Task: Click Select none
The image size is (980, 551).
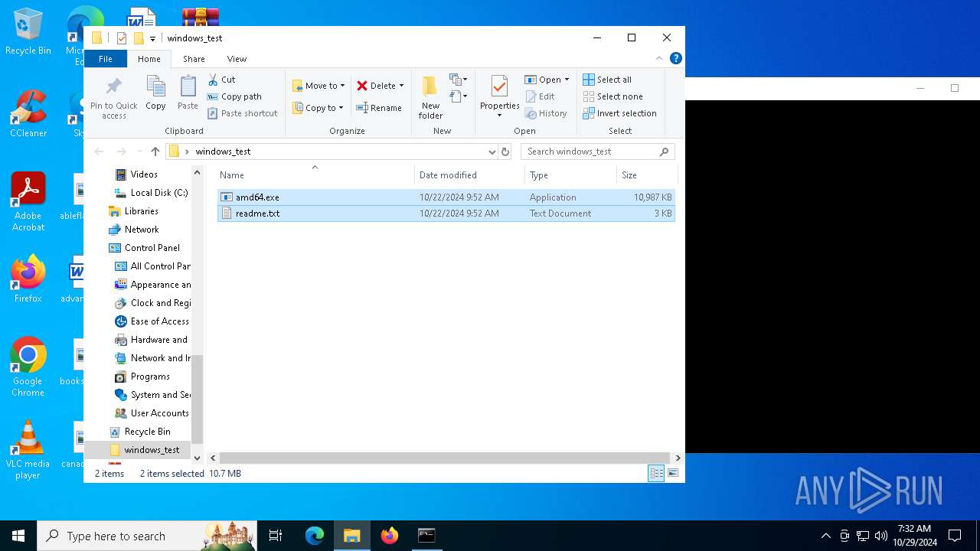Action: (x=612, y=96)
